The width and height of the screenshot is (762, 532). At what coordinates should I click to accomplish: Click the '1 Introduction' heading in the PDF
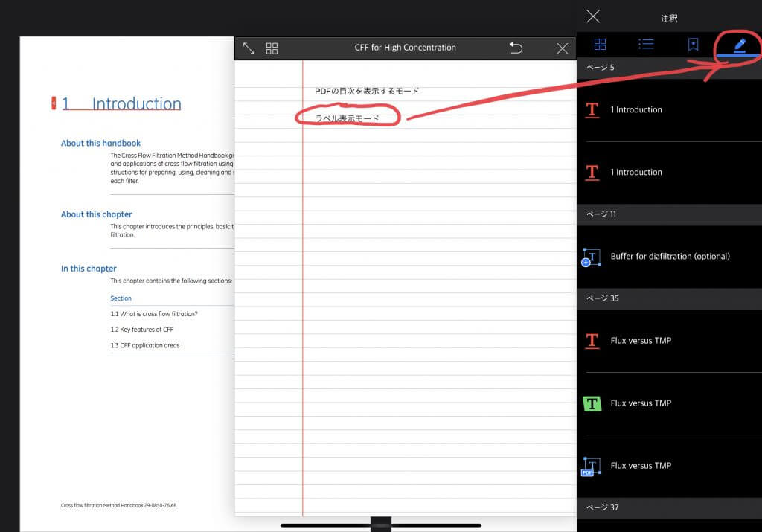click(x=121, y=103)
